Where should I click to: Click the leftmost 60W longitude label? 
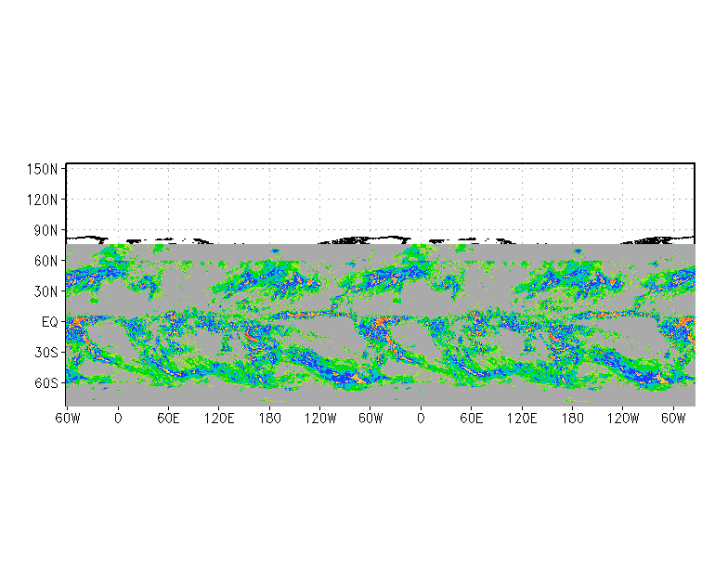coord(68,418)
